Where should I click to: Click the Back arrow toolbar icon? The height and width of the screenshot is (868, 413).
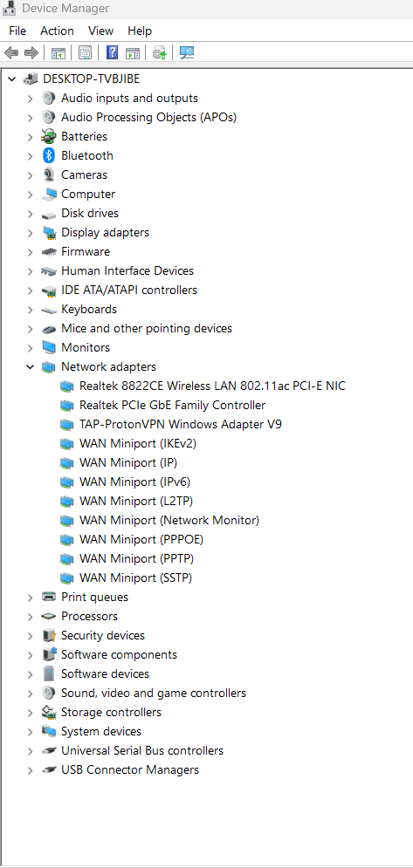tap(11, 52)
